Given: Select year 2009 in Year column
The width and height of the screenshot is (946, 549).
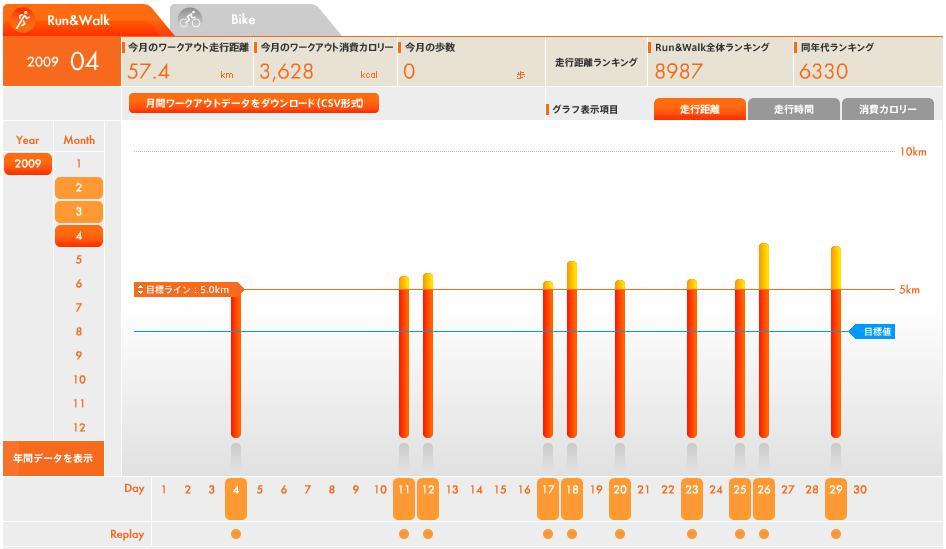Looking at the screenshot, I should pos(28,164).
